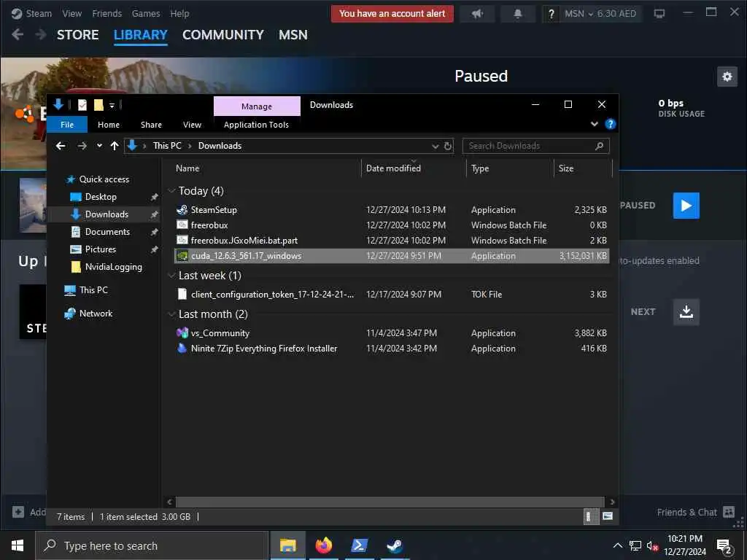Click the Next download arrow icon in Steam

[x=686, y=312]
